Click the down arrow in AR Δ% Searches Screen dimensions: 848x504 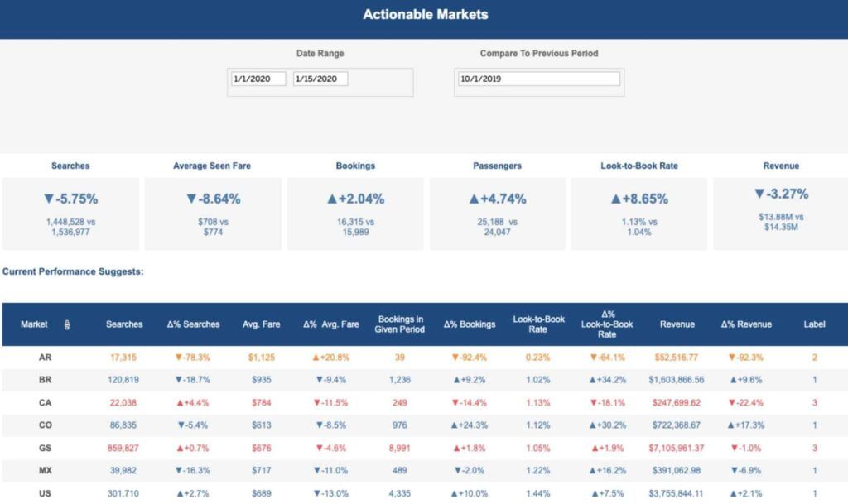[x=179, y=358]
